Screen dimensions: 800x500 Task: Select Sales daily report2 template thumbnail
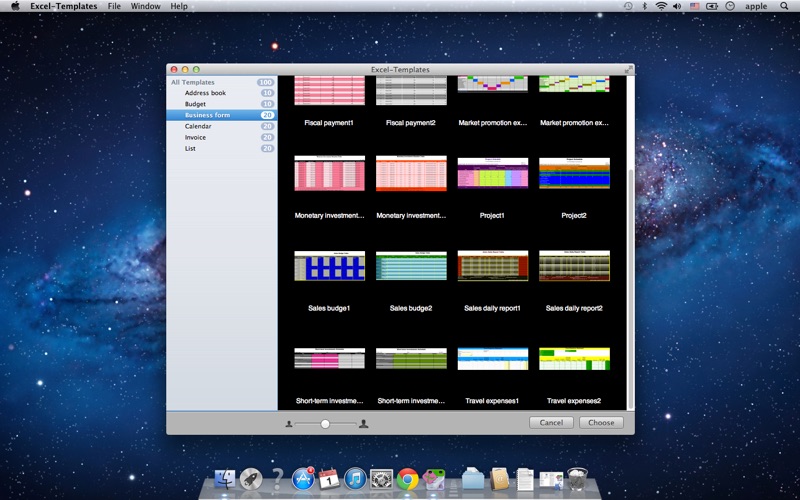574,265
